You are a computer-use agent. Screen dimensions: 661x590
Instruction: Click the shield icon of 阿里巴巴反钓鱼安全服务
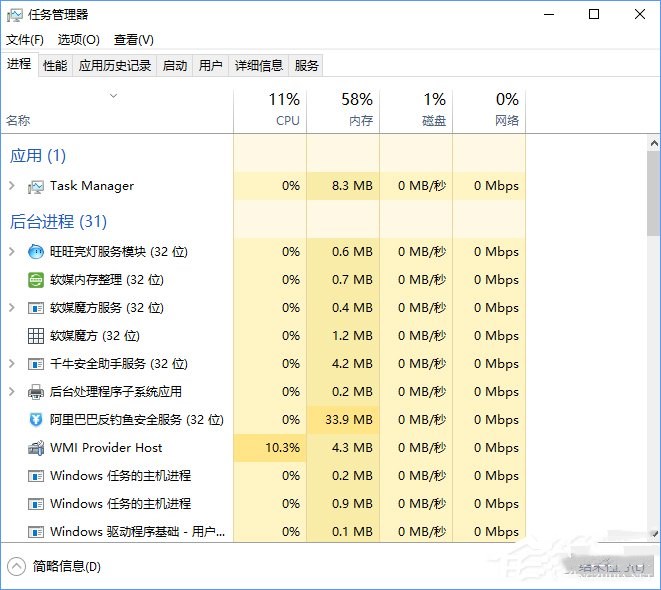(36, 420)
